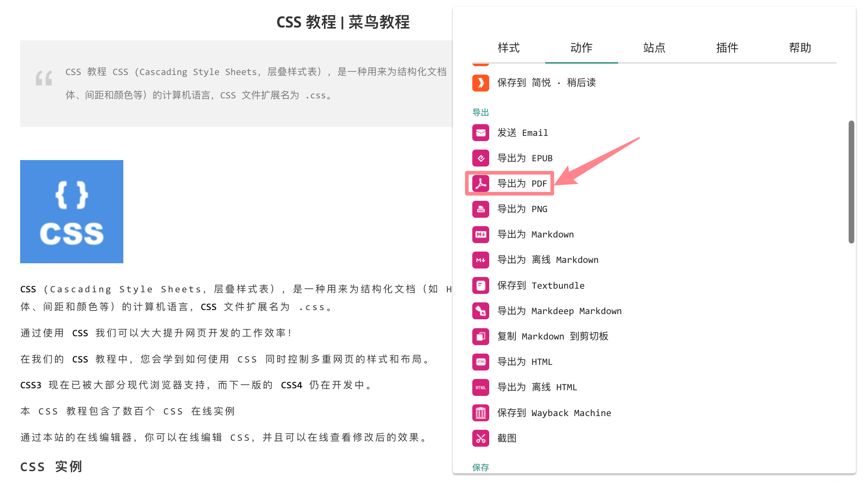Click the line 通过使用 CSS 我们可以大大提升网页开发的工作效率
868x483 pixels.
click(156, 333)
